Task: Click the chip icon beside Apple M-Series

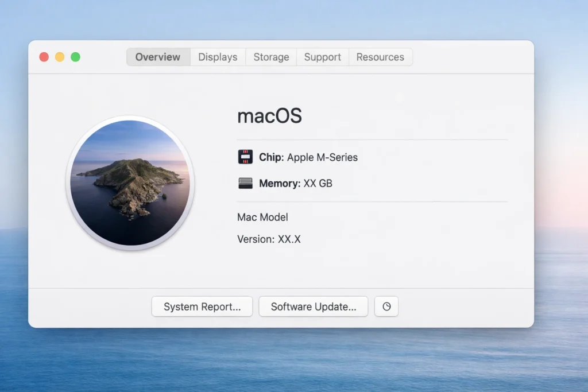Action: (245, 157)
